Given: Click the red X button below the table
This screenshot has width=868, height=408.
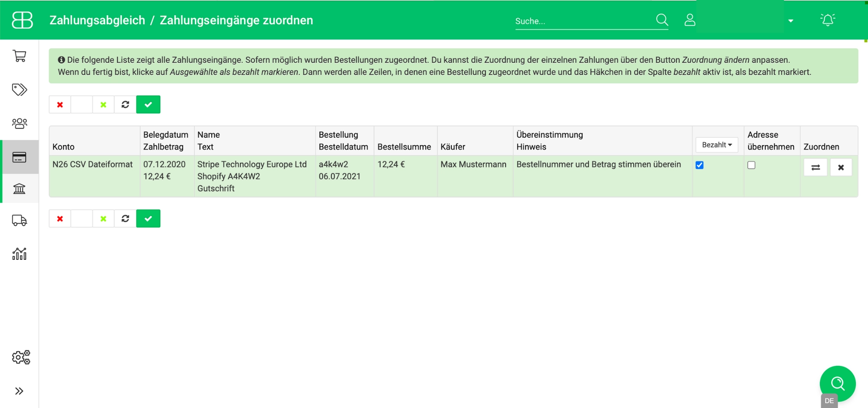Looking at the screenshot, I should click(x=60, y=219).
